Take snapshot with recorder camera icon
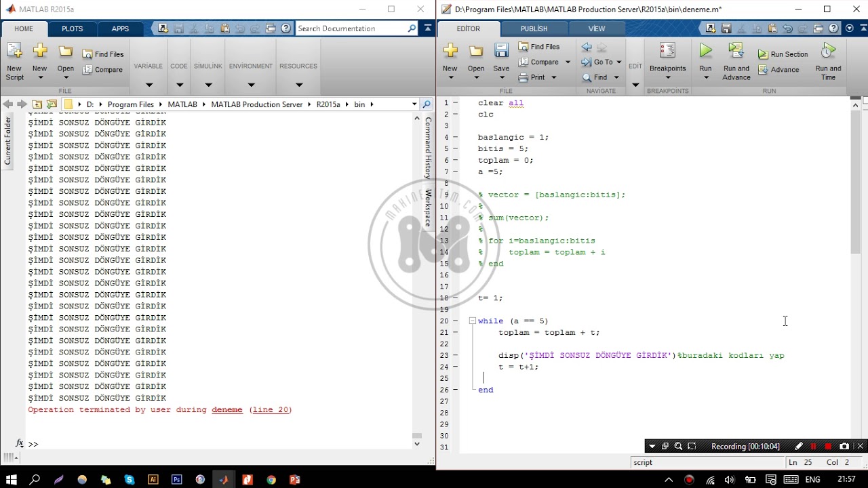The width and height of the screenshot is (868, 488). point(844,446)
